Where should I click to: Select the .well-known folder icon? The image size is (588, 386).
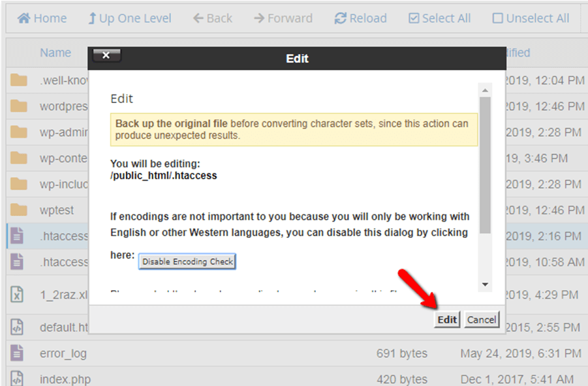18,80
